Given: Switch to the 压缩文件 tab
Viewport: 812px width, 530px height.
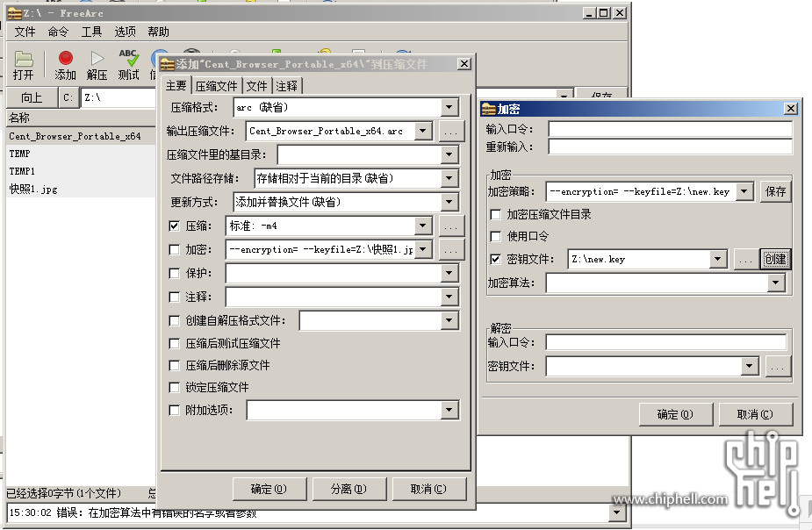Looking at the screenshot, I should [217, 86].
